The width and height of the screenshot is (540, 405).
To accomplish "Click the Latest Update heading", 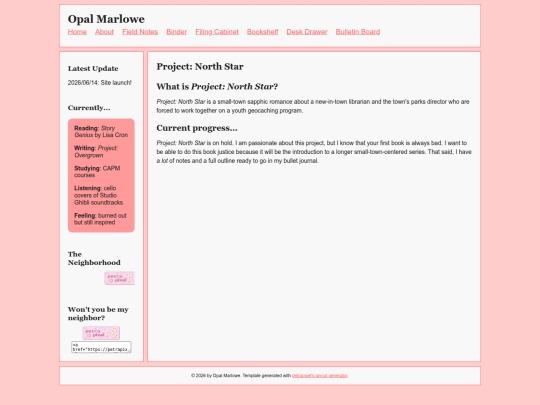I will point(93,69).
